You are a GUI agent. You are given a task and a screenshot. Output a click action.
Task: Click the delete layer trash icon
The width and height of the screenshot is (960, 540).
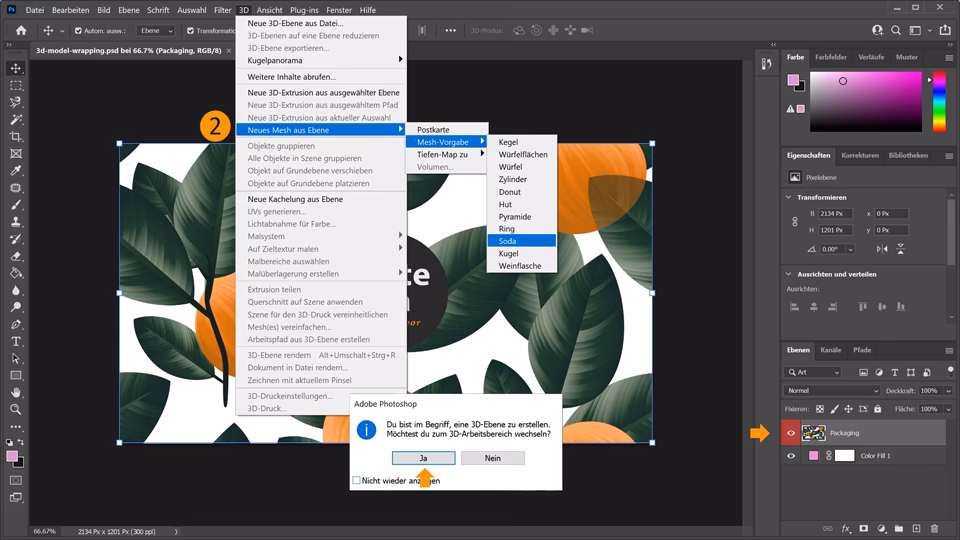click(932, 528)
